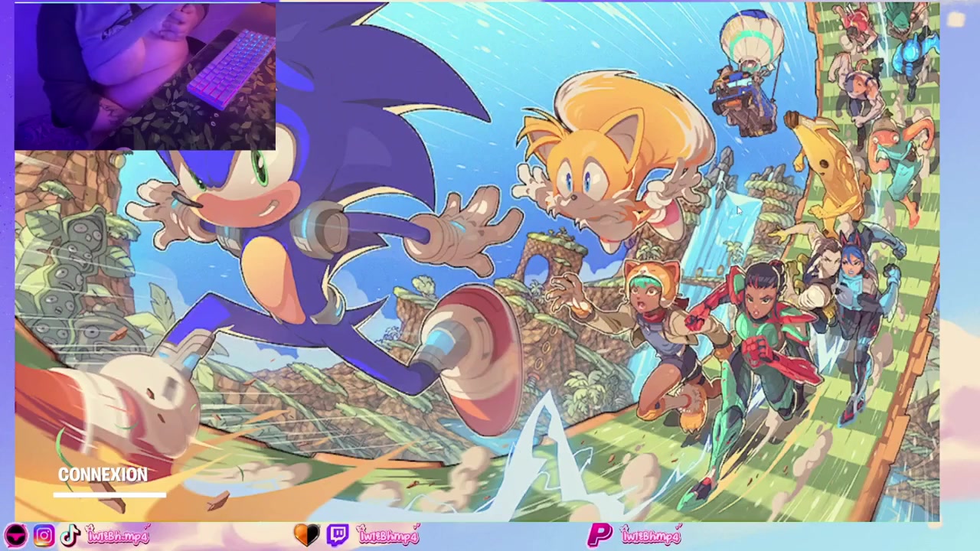Click the pink round icon at bottom-left corner
This screenshot has width=980, height=551.
[17, 536]
